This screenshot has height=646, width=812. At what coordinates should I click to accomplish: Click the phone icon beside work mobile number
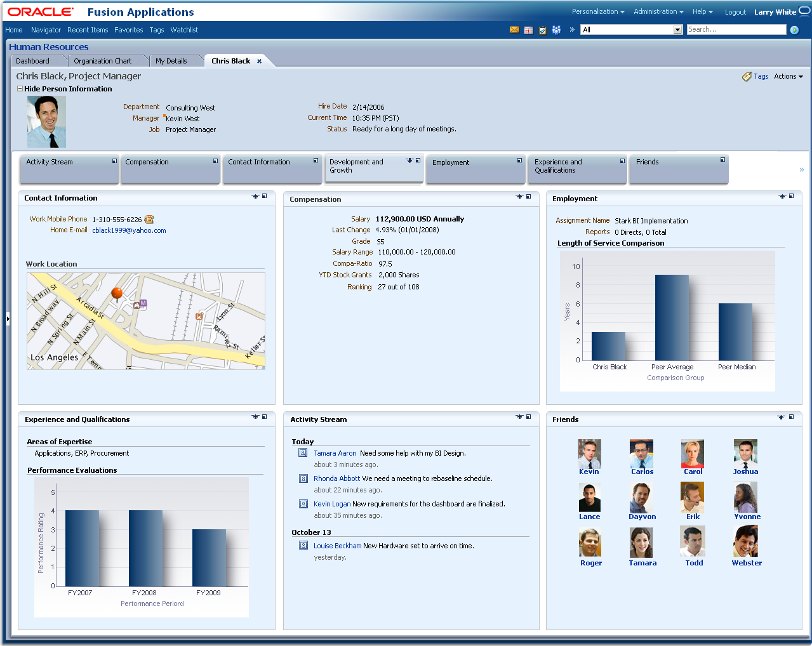pos(149,220)
